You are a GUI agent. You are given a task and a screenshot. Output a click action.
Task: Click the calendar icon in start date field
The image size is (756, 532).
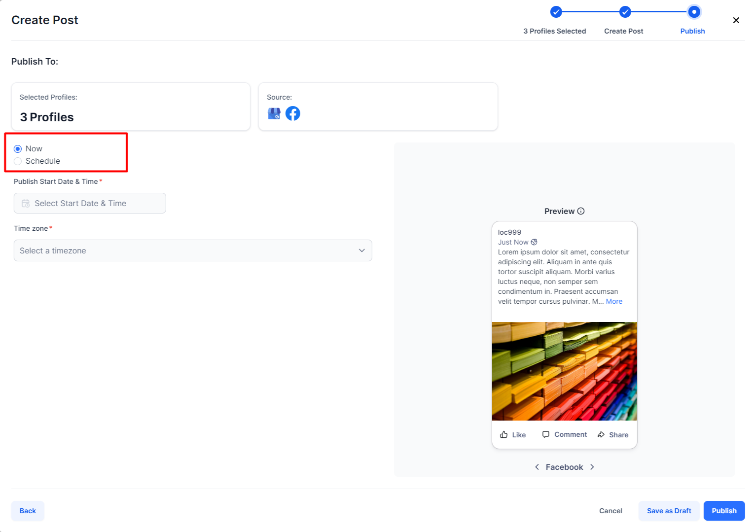coord(26,203)
